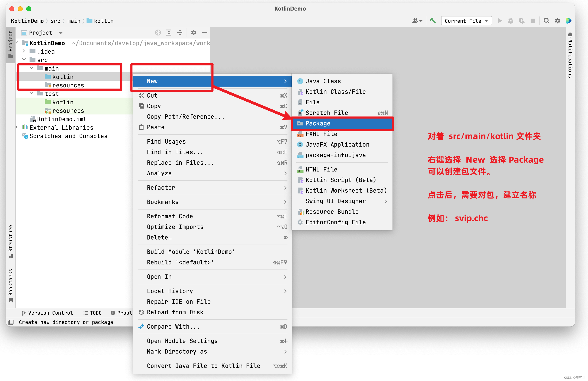This screenshot has width=588, height=381.
Task: Click Scratch File in New submenu
Action: point(342,113)
